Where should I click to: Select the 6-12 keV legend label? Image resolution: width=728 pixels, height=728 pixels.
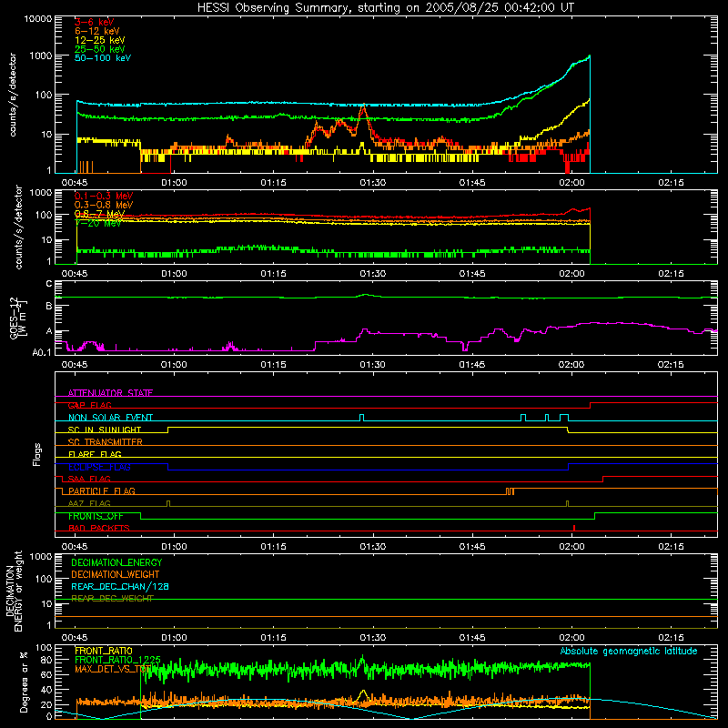[x=97, y=31]
